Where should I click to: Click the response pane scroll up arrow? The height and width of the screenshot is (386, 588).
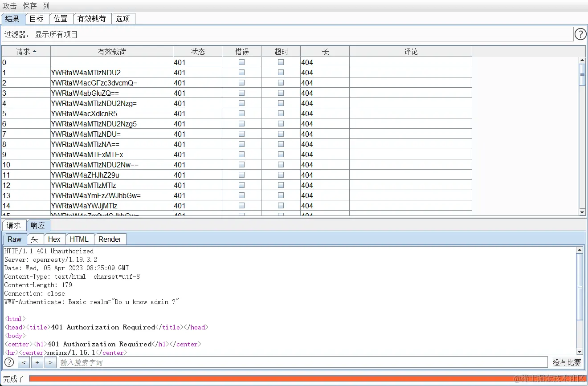580,250
